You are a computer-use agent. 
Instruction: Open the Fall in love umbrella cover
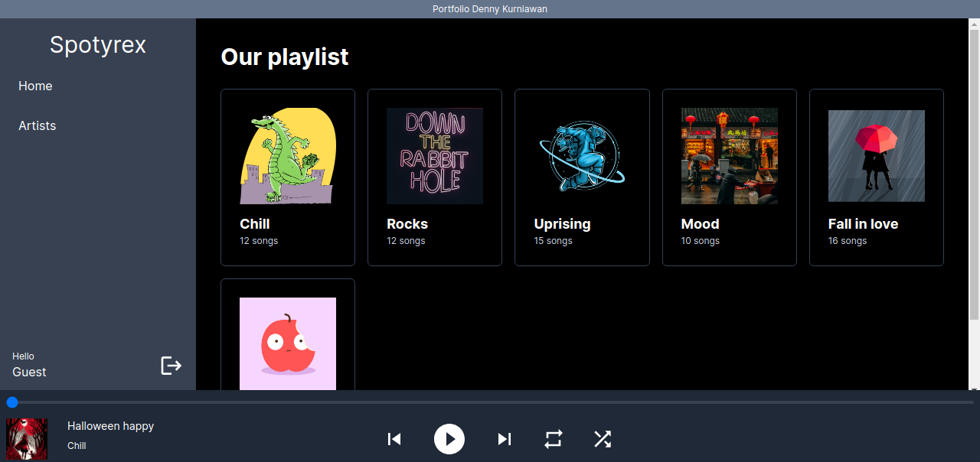pyautogui.click(x=876, y=156)
